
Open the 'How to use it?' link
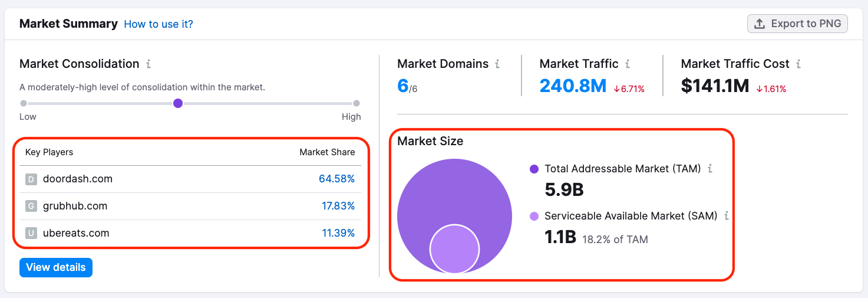click(159, 24)
